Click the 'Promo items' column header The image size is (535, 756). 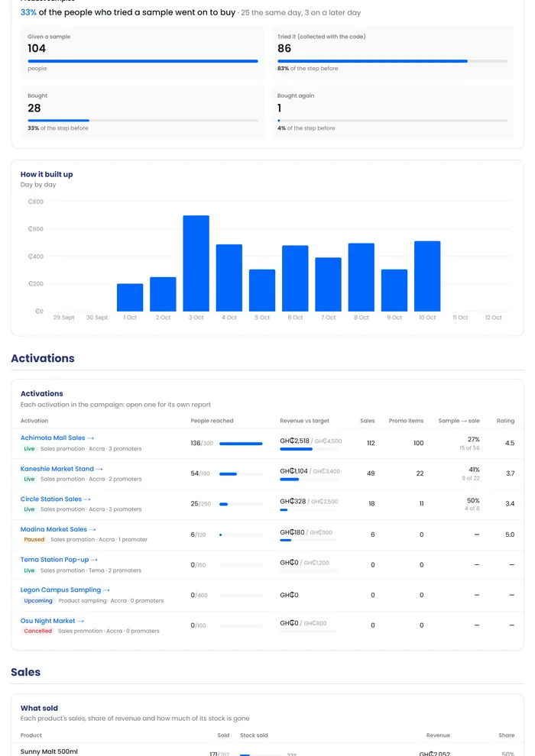[x=406, y=421]
